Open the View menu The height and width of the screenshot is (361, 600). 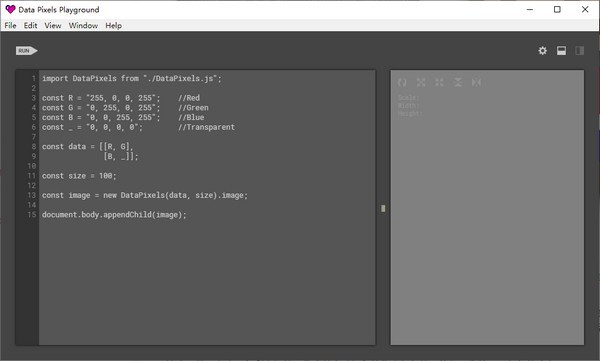pyautogui.click(x=52, y=26)
